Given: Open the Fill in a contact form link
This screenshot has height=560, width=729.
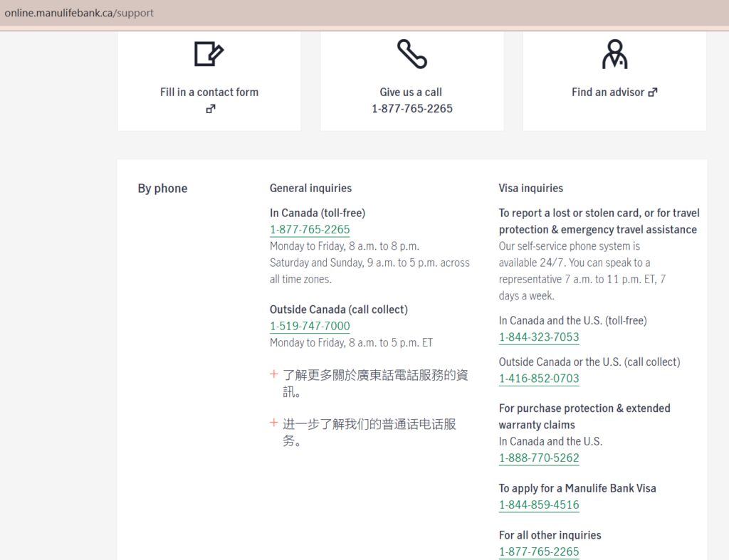Looking at the screenshot, I should click(209, 92).
